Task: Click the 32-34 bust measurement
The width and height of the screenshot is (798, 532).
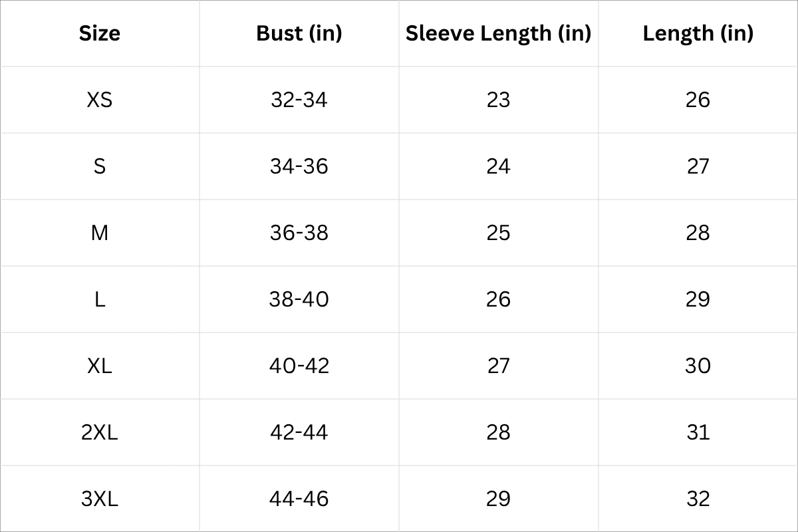Action: (x=299, y=100)
